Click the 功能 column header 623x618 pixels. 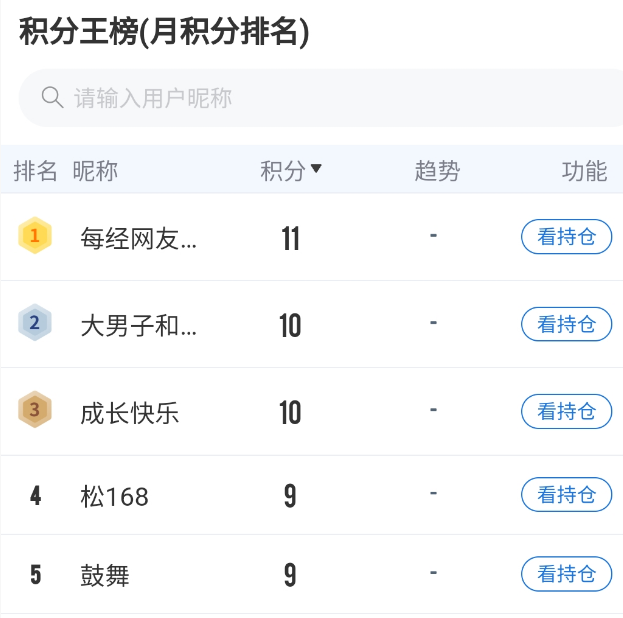(x=584, y=171)
